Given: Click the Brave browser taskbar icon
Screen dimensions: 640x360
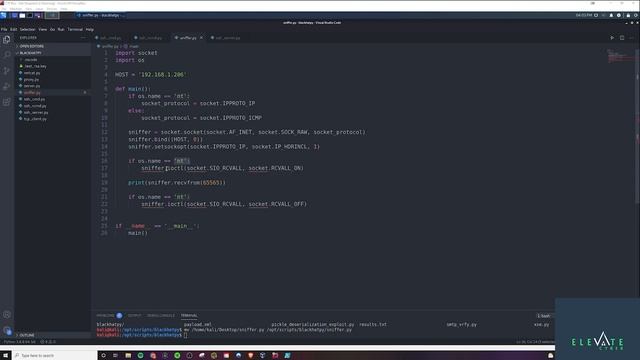Looking at the screenshot, I should coord(251,356).
